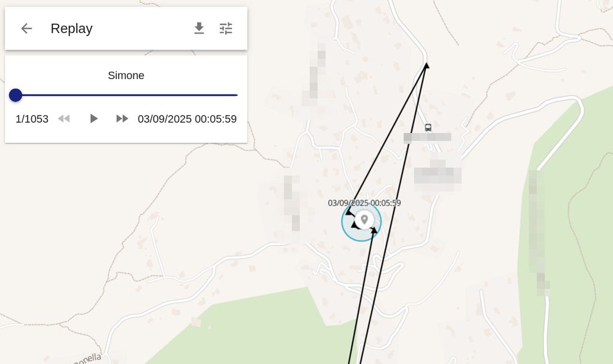Click the timestamp label above map marker
Viewport: 613px width, 364px height.
pos(364,203)
